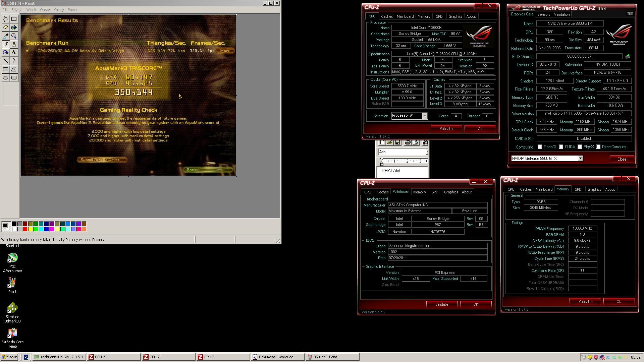Pick the red color swatch in Paint palette
The image size is (644, 362).
[25, 229]
